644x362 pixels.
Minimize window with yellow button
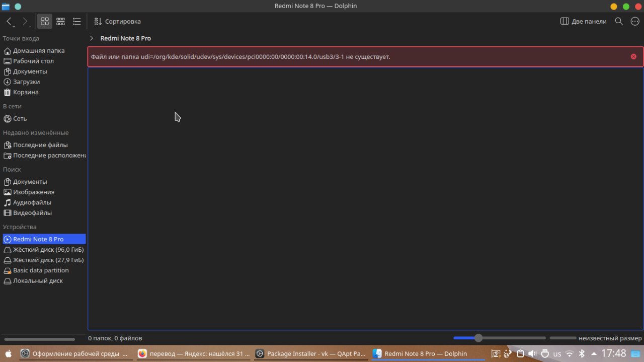pyautogui.click(x=613, y=6)
